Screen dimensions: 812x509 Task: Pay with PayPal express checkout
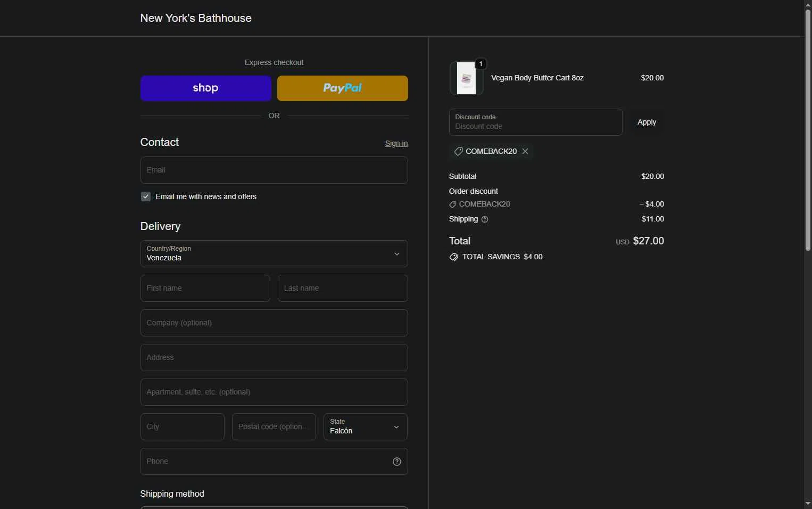coord(343,88)
